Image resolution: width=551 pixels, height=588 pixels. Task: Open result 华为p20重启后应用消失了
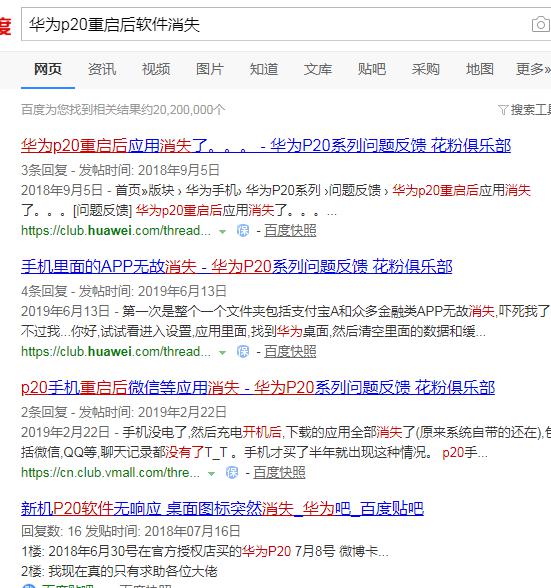(x=266, y=146)
